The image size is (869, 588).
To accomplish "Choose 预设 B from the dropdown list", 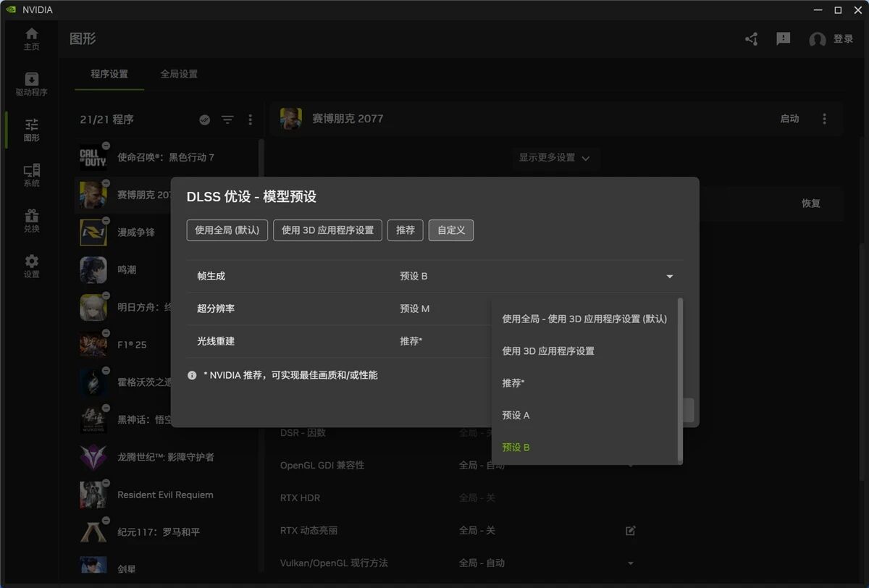I will tap(584, 448).
